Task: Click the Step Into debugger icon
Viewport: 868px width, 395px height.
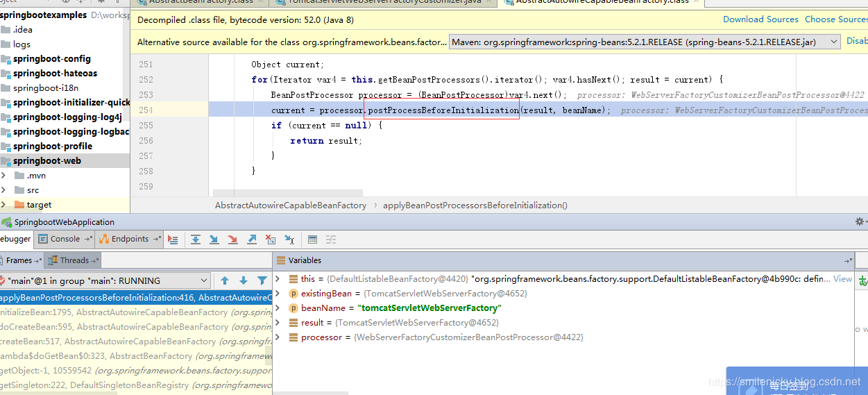Action: [x=214, y=239]
